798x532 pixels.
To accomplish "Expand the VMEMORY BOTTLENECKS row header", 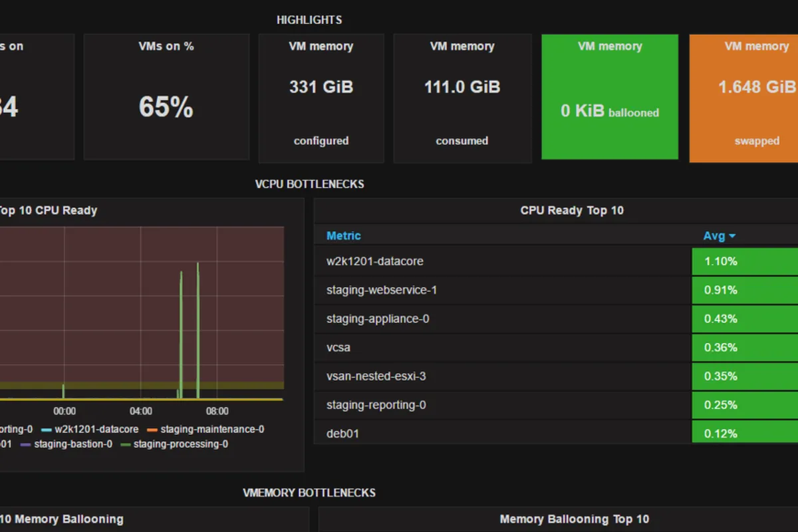I will (x=309, y=493).
